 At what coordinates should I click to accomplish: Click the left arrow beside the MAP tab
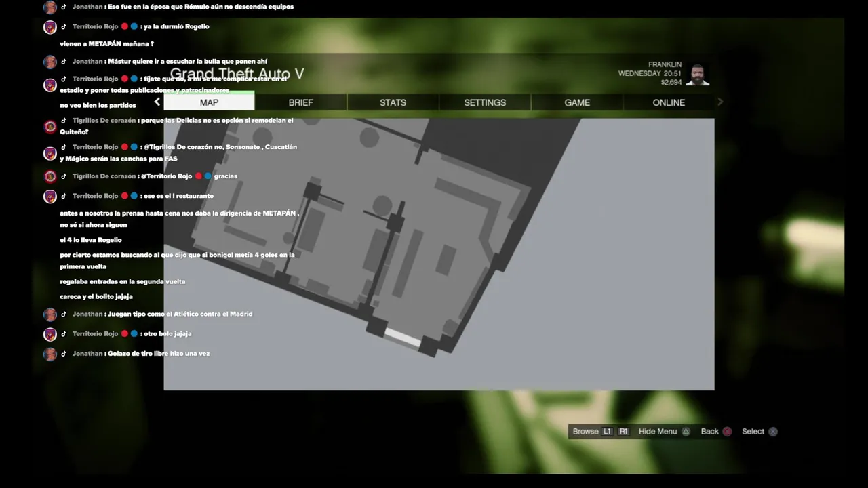[157, 102]
